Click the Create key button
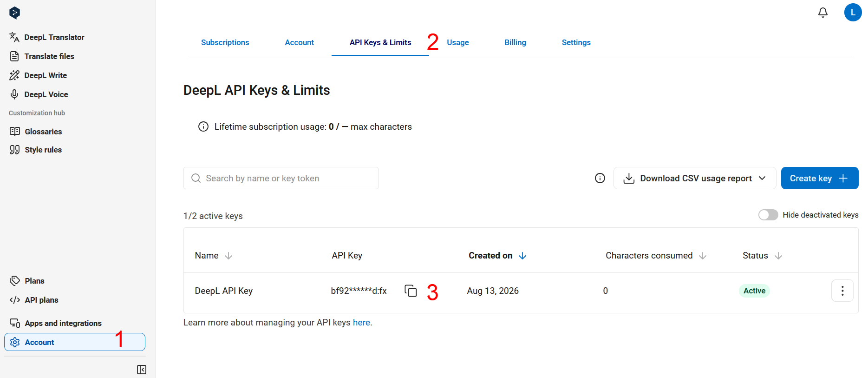Screen dimensions: 868x378 coord(820,178)
